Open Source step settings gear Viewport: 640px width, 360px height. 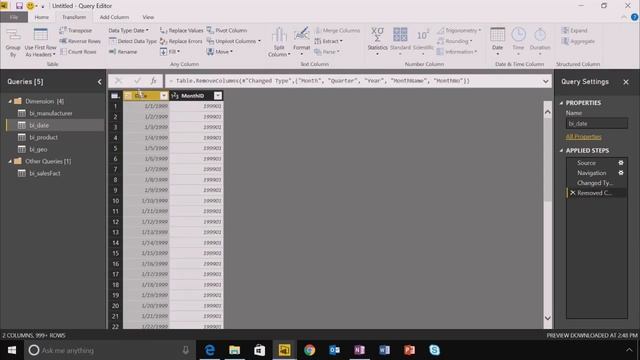621,163
